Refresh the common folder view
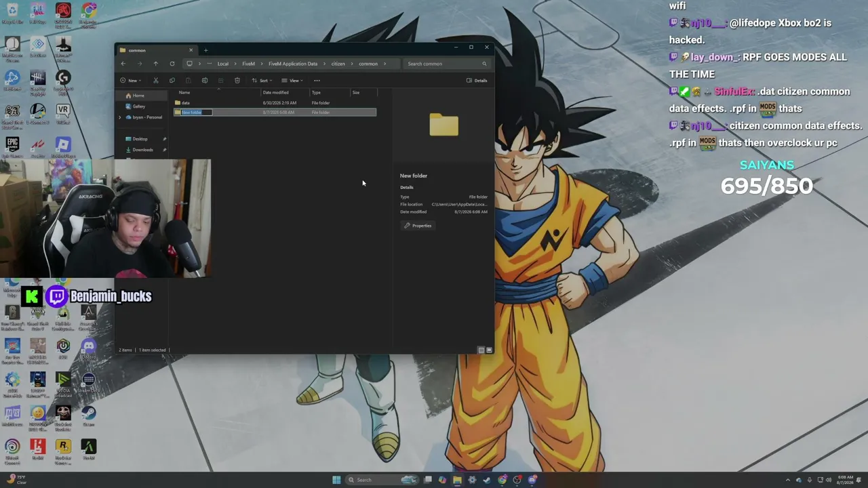 point(172,64)
